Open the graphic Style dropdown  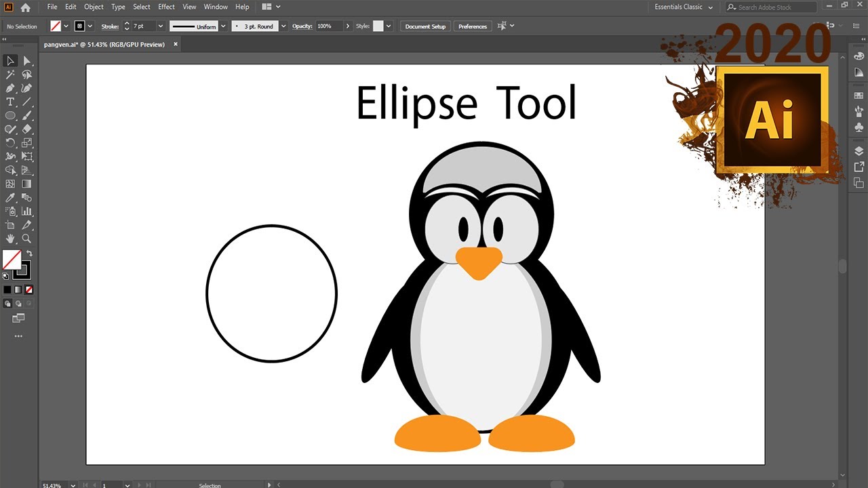pos(389,26)
